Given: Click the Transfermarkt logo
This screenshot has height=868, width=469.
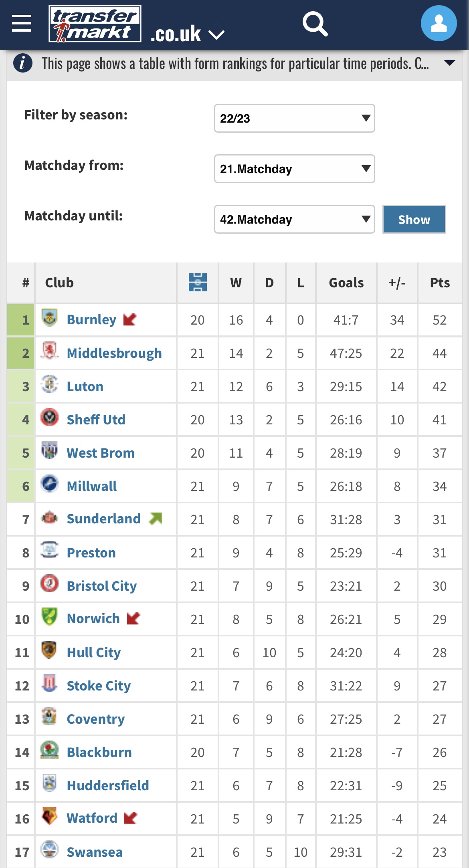Looking at the screenshot, I should point(95,24).
